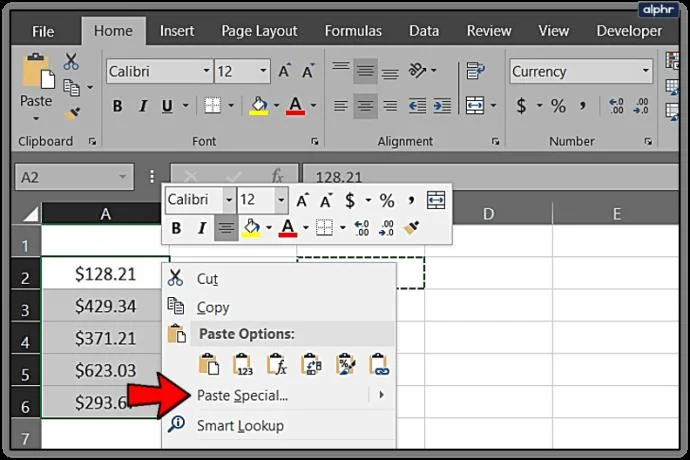This screenshot has height=460, width=690.
Task: Toggle Bold in the ribbon Font group
Action: 117,106
